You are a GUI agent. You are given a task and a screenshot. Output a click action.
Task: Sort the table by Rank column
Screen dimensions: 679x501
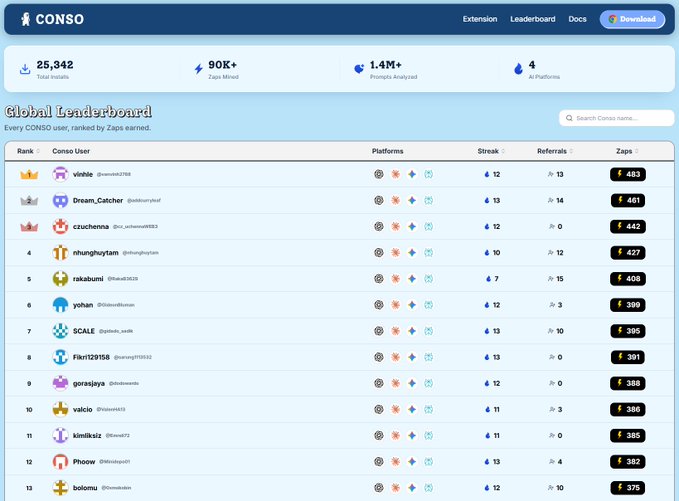click(28, 151)
